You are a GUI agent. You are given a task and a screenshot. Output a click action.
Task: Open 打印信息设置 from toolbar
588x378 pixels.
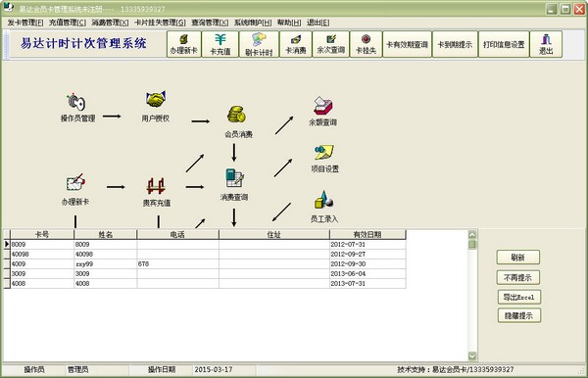[504, 44]
